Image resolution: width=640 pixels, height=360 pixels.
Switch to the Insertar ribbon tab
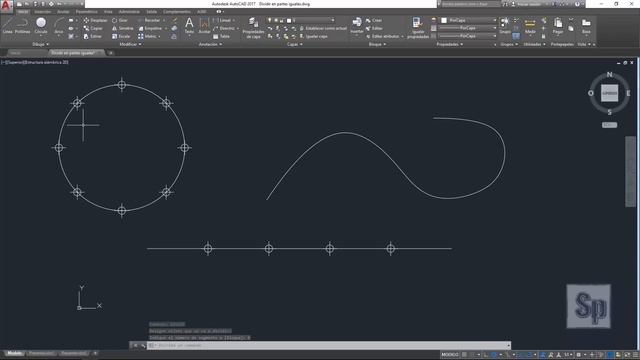(42, 12)
